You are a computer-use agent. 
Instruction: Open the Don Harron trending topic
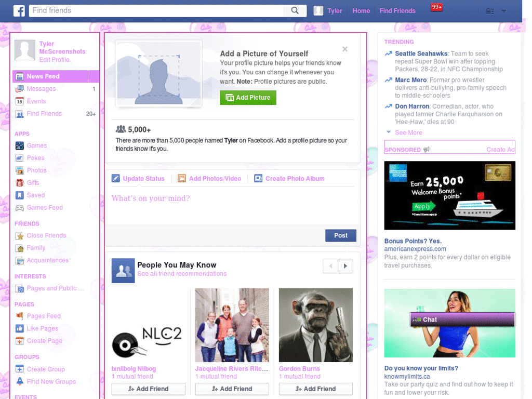click(x=412, y=107)
